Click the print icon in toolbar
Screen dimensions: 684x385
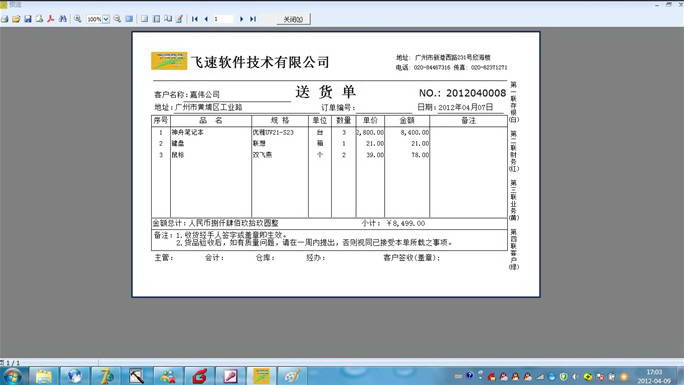click(5, 19)
